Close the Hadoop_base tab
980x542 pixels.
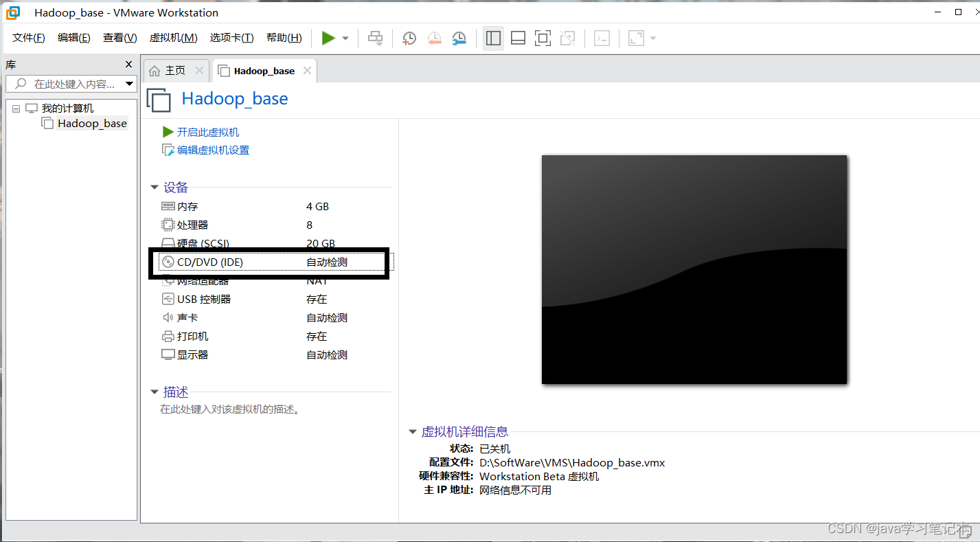click(307, 71)
